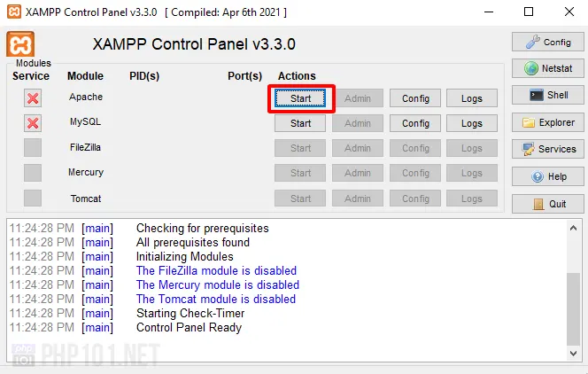
Task: View the Apache Logs list
Action: (x=472, y=98)
